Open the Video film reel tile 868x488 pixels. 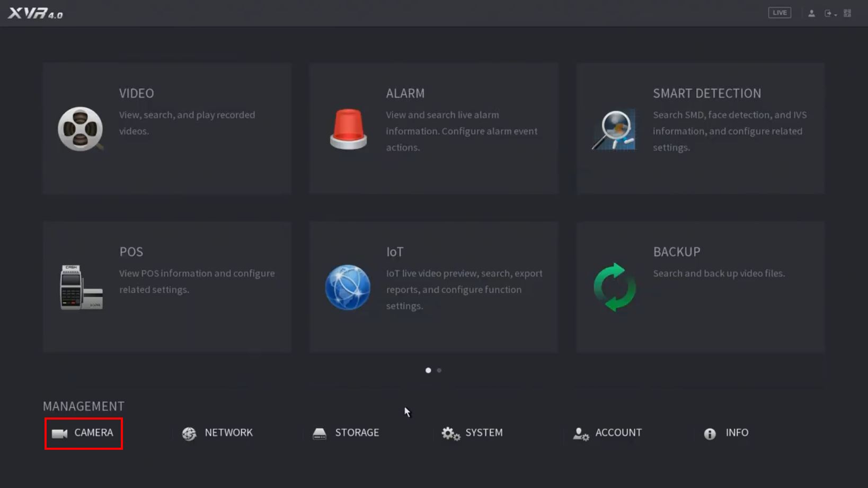(167, 128)
